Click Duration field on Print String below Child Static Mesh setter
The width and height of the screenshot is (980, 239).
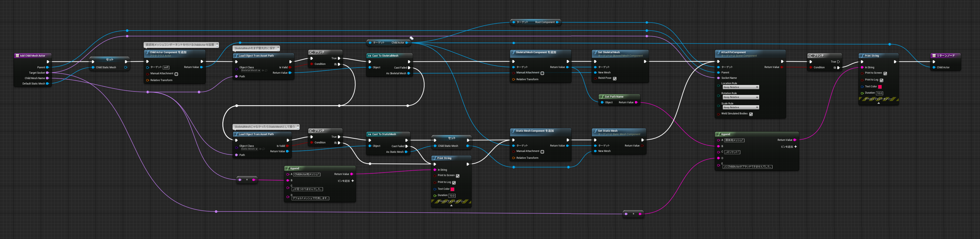tap(452, 196)
